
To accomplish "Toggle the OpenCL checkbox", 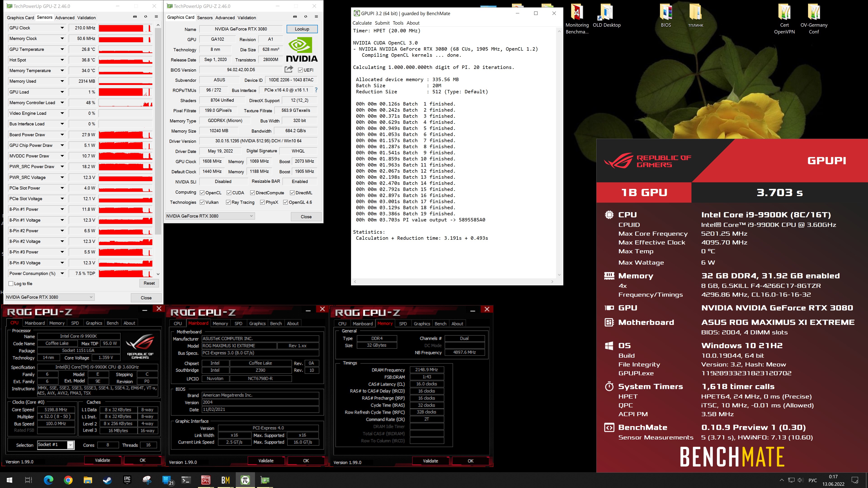I will pyautogui.click(x=202, y=193).
